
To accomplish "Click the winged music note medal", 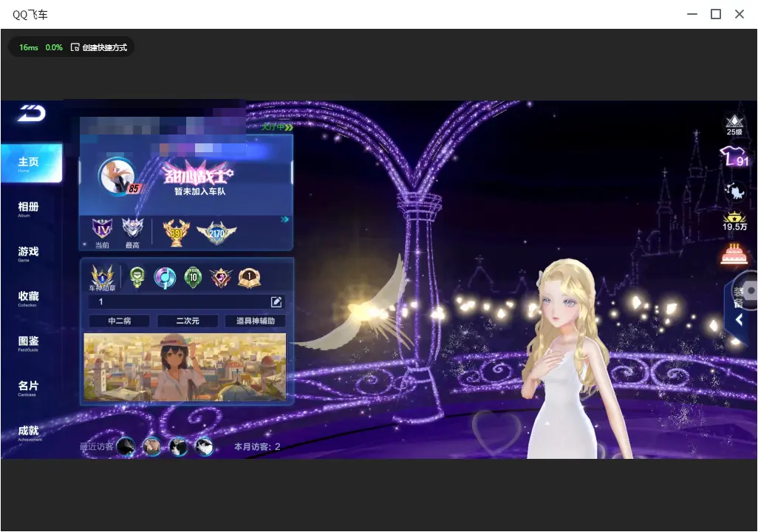I will point(221,278).
